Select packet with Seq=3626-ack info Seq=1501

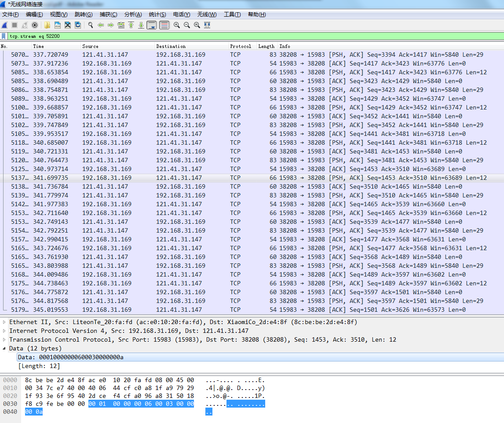[x=252, y=310]
